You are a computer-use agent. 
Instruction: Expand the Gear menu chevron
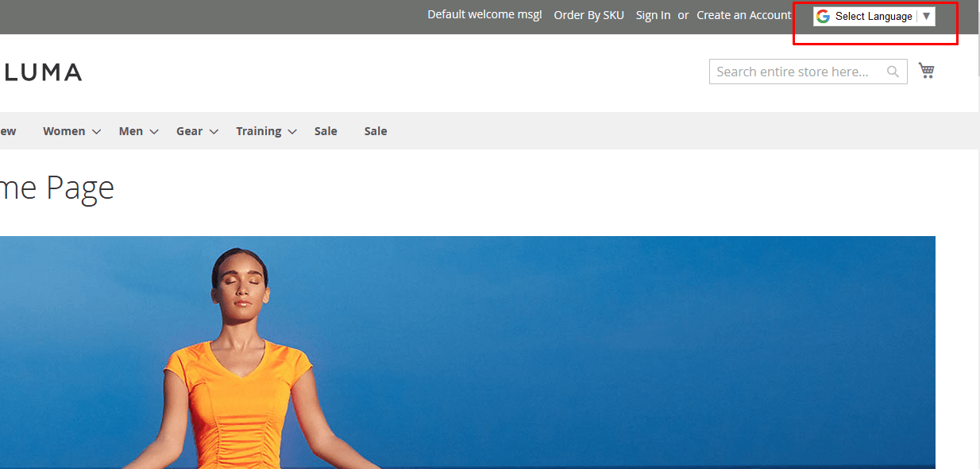[214, 132]
